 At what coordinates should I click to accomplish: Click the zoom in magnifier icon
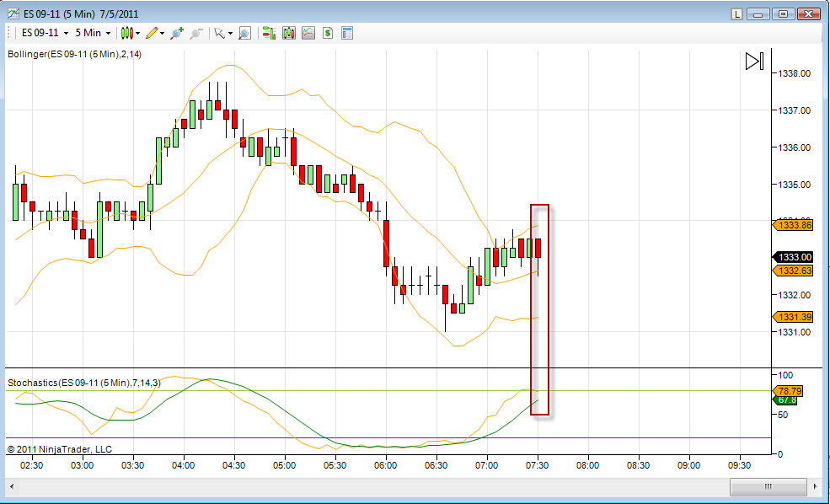coord(177,34)
